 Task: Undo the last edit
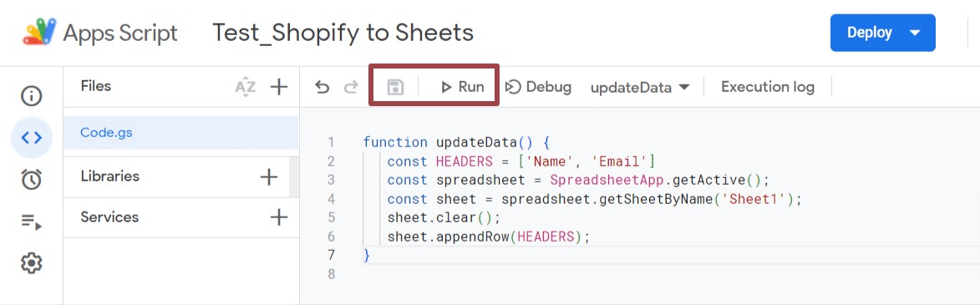coord(322,87)
